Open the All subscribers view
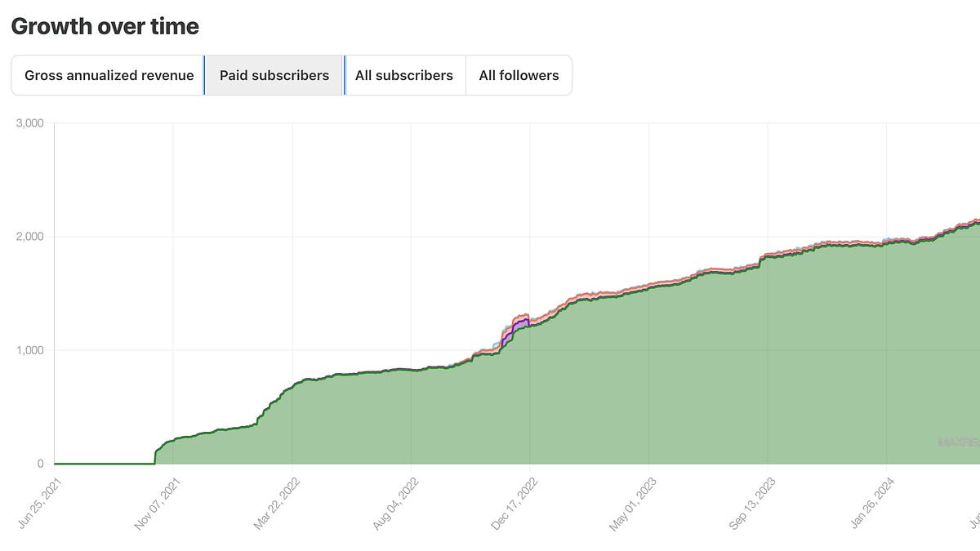Image resolution: width=980 pixels, height=551 pixels. pyautogui.click(x=405, y=75)
